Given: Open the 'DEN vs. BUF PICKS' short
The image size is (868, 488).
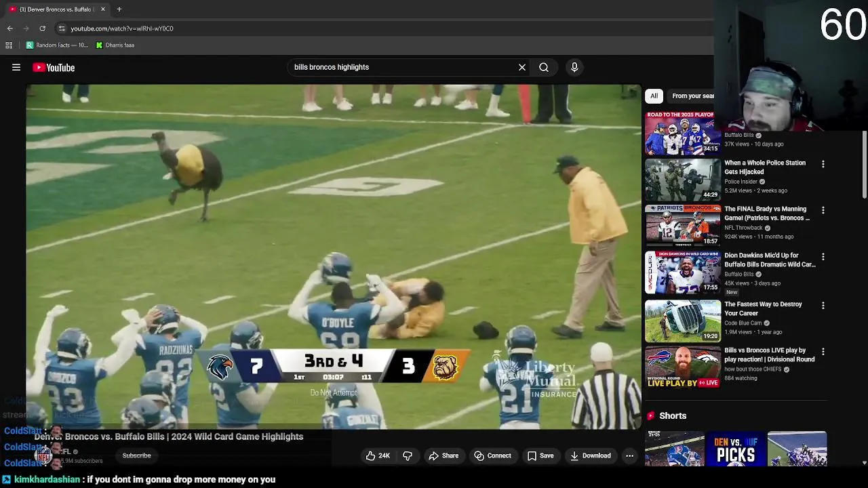Looking at the screenshot, I should coord(736,449).
